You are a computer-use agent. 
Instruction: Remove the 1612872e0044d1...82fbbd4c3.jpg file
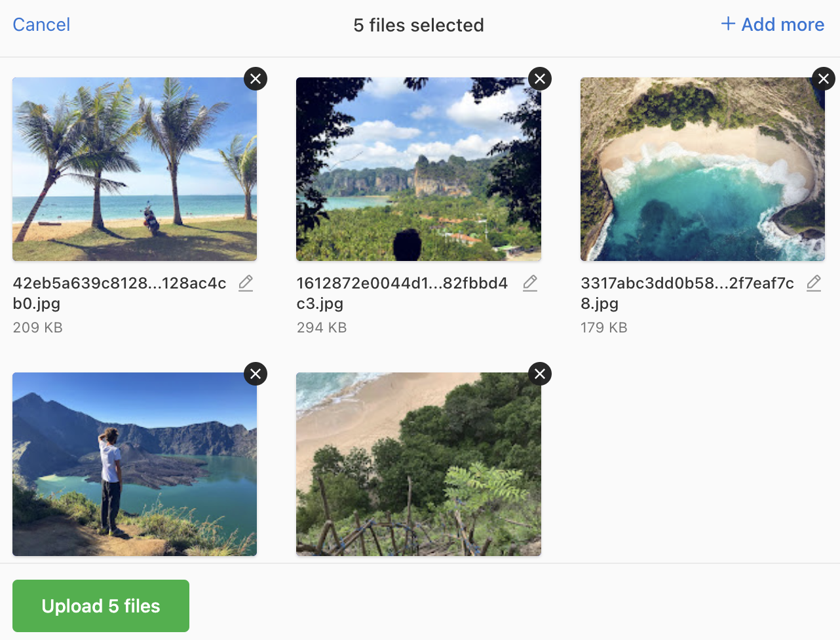tap(540, 78)
